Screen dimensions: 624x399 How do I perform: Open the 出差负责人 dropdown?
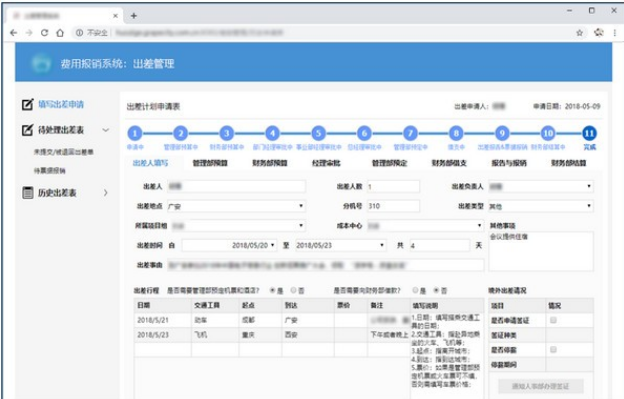pos(540,186)
